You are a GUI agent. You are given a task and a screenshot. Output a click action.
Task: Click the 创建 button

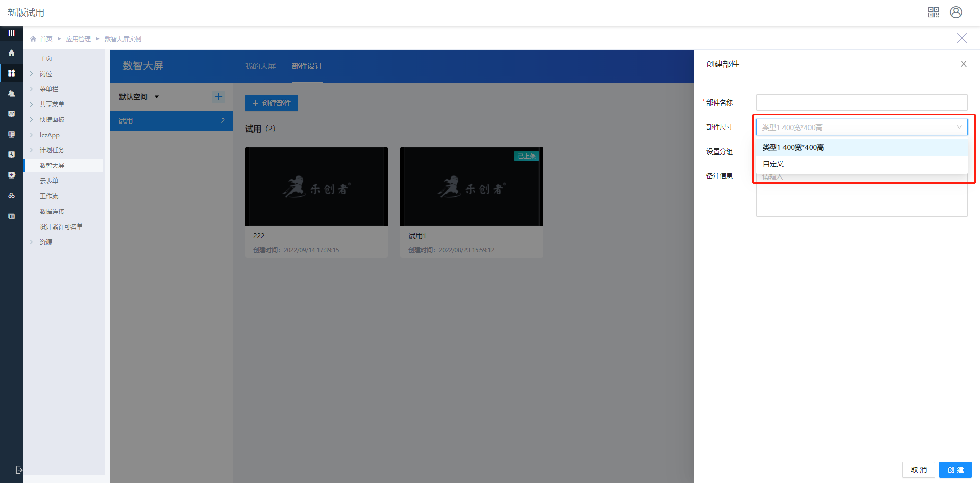click(955, 470)
